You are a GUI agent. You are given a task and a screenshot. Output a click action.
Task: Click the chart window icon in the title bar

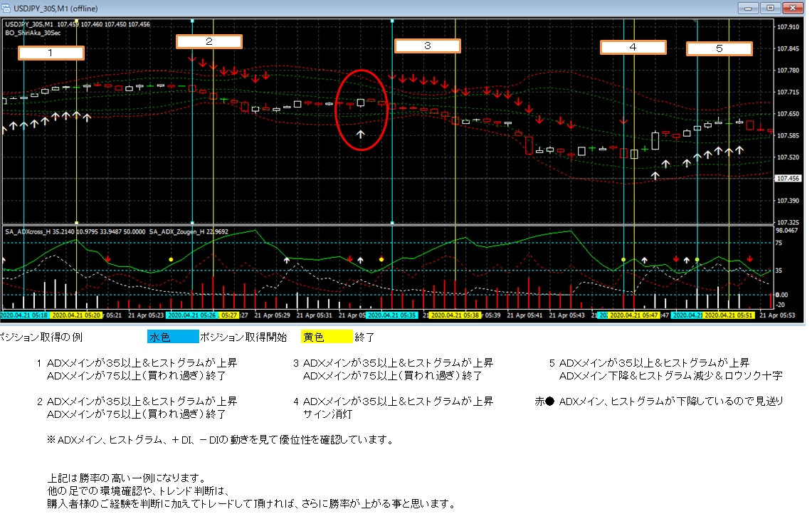[x=6, y=9]
